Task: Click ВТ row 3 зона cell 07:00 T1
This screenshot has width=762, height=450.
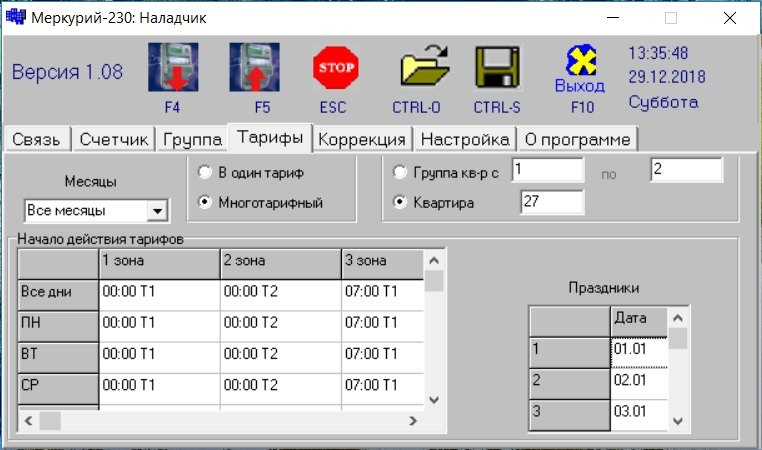Action: (x=383, y=358)
